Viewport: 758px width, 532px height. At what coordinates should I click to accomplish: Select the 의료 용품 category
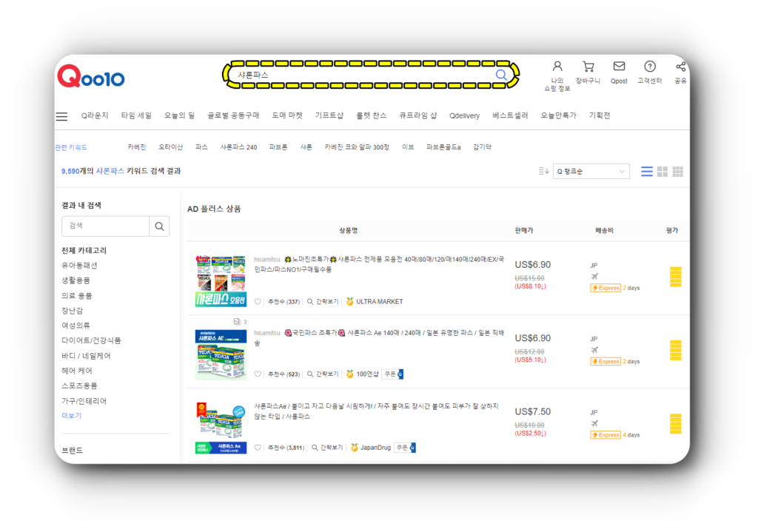click(77, 296)
